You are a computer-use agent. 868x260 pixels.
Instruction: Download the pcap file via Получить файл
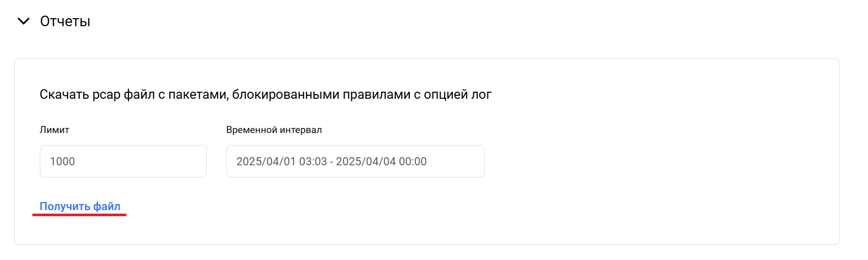click(x=80, y=206)
